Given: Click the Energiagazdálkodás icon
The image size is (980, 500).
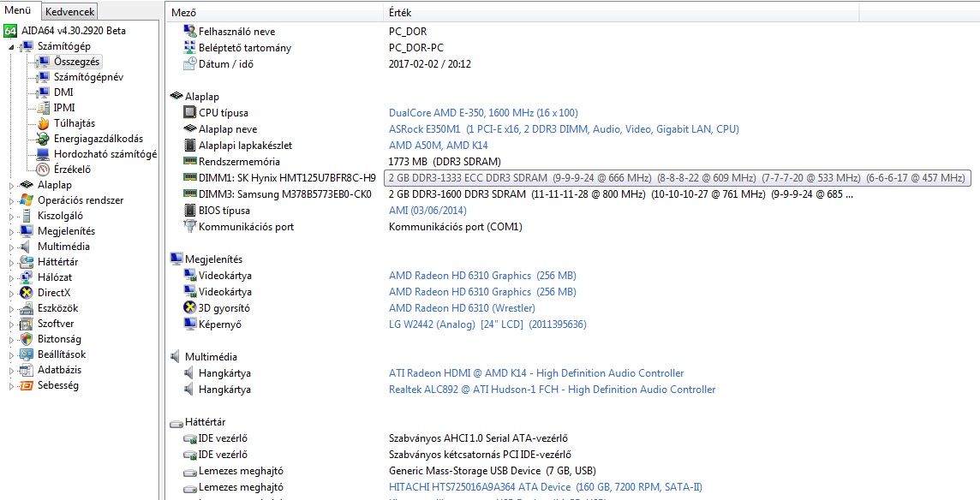Looking at the screenshot, I should click(x=43, y=139).
